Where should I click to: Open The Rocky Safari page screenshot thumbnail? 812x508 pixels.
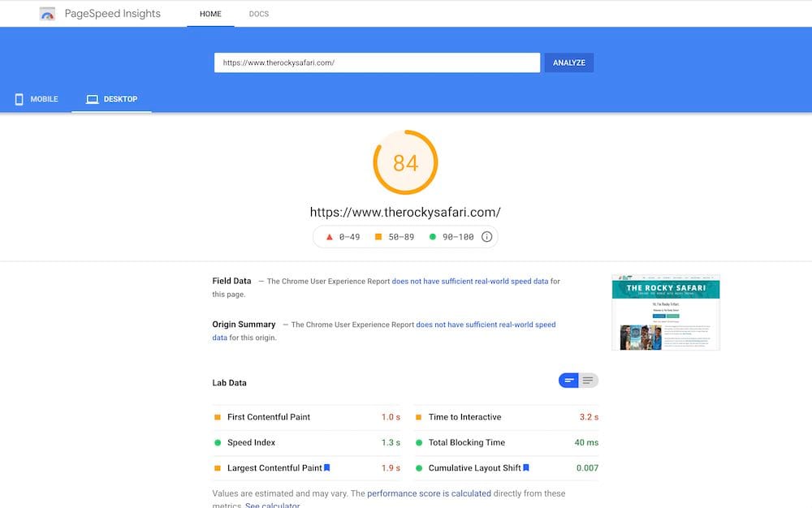click(x=666, y=312)
